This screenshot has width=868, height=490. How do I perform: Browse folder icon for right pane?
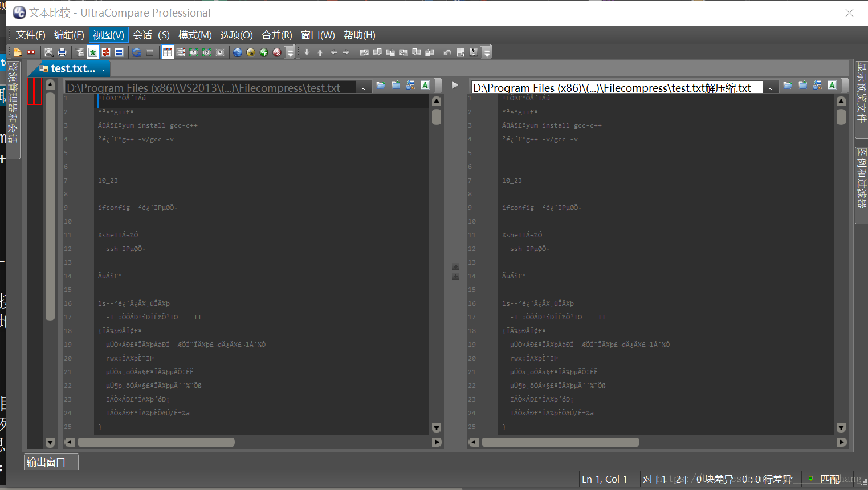(x=803, y=86)
